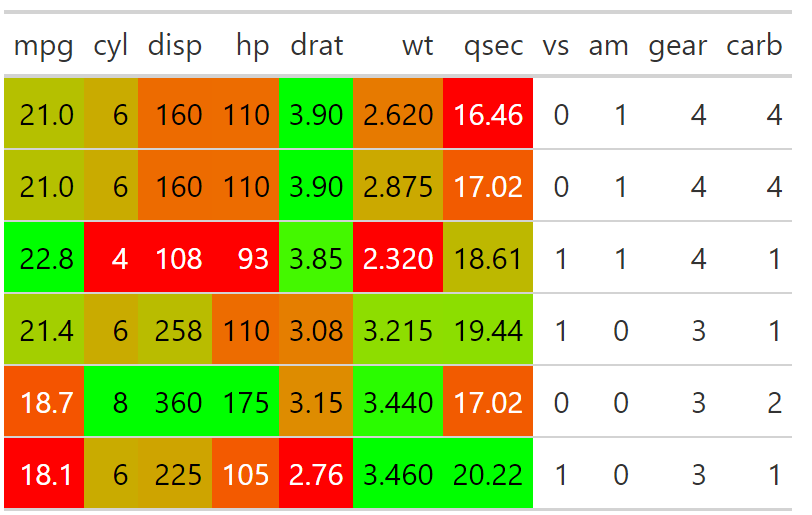This screenshot has width=812, height=515.
Task: Click the wt cell 3.440
Action: [398, 402]
